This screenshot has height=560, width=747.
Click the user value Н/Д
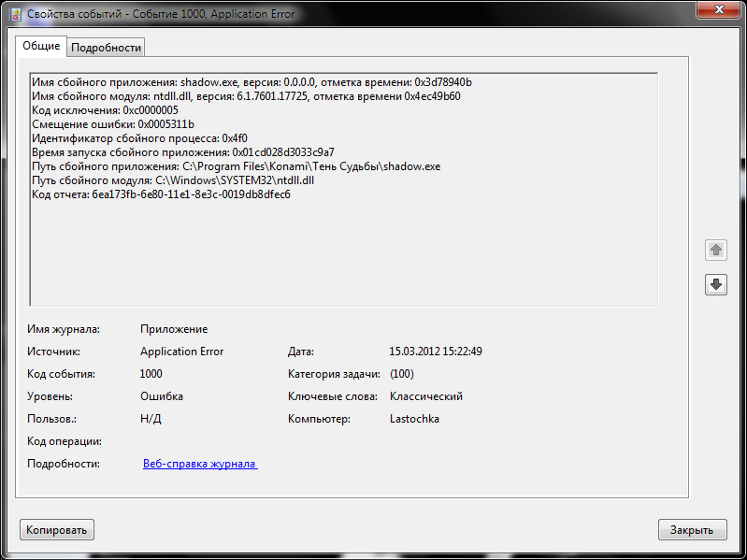151,419
